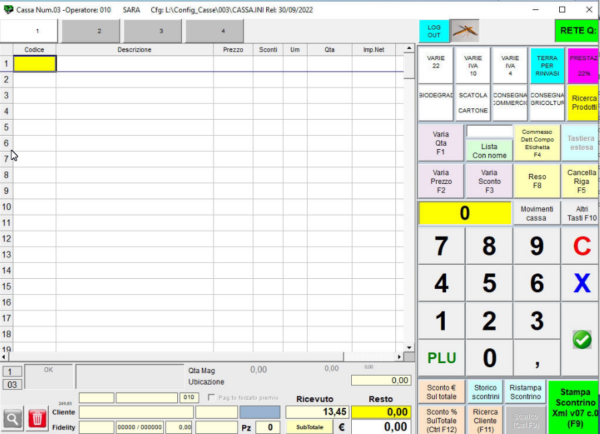Switch to receipt tab 4
The width and height of the screenshot is (600, 434).
220,31
